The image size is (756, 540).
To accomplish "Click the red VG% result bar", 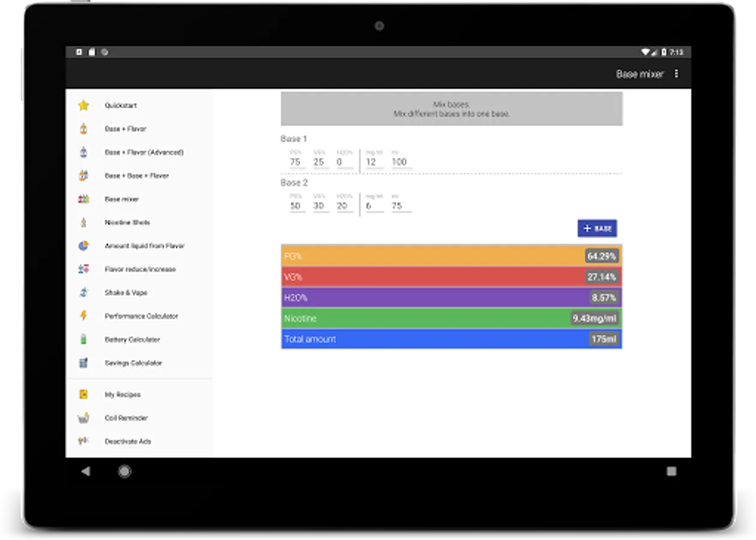I will 452,277.
